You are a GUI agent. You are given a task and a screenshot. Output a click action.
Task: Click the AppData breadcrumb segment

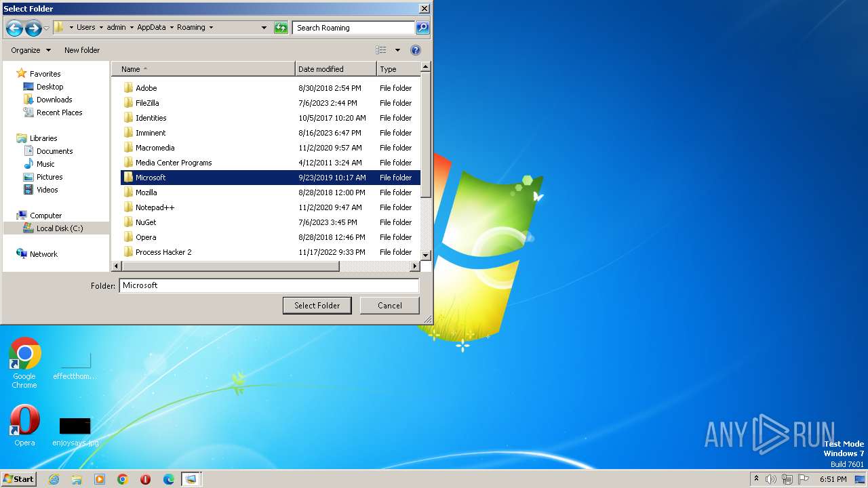(152, 28)
